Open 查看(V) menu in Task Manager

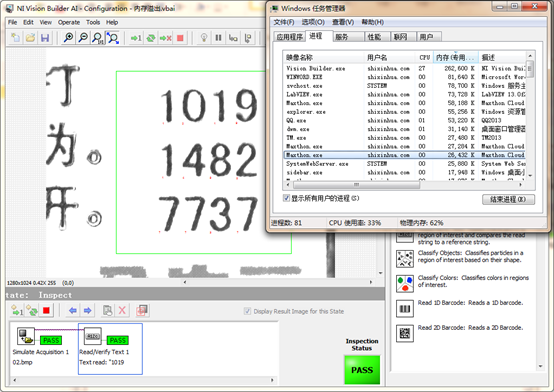coord(343,22)
